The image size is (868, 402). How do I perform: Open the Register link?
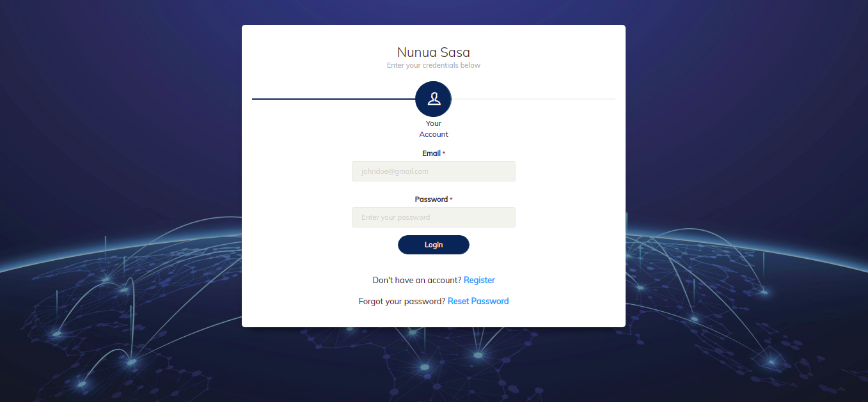coord(479,280)
